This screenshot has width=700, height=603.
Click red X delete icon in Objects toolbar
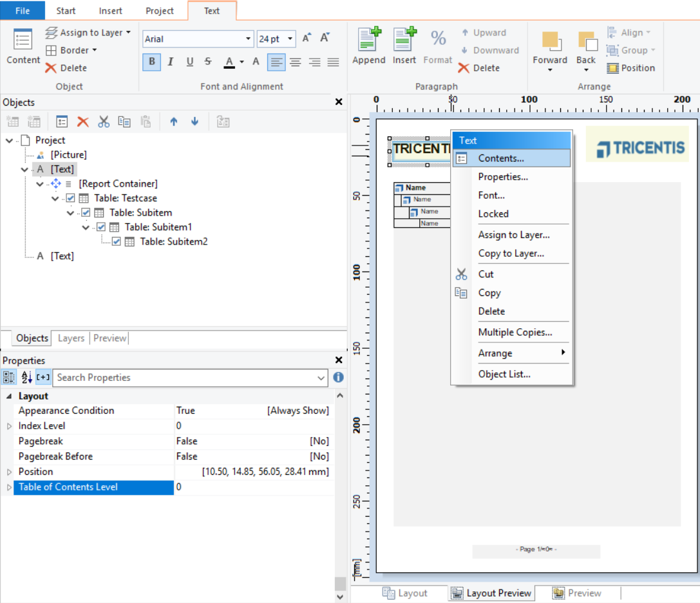[x=82, y=122]
